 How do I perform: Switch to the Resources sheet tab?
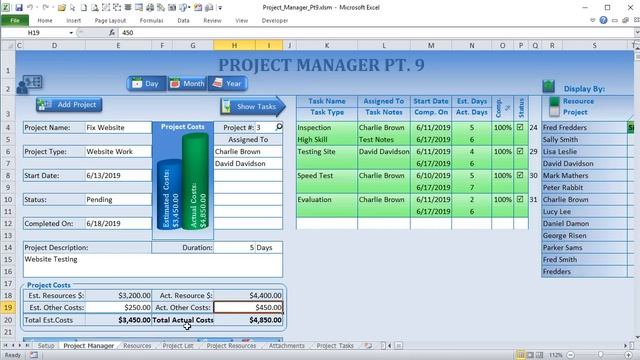[137, 346]
